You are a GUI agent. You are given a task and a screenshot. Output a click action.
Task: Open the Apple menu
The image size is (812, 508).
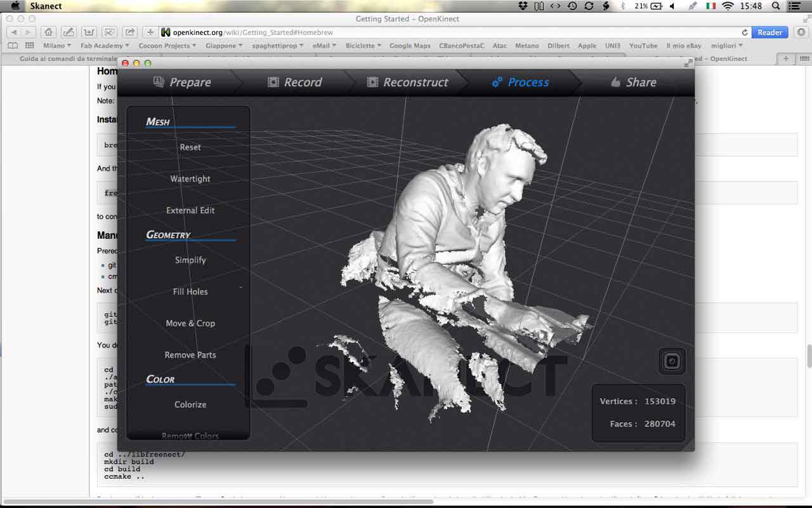click(15, 6)
